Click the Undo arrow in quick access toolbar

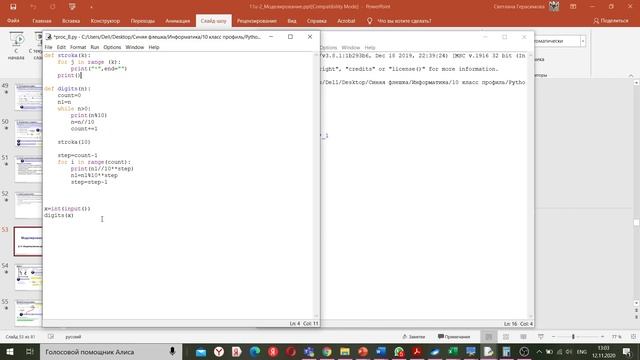point(33,7)
